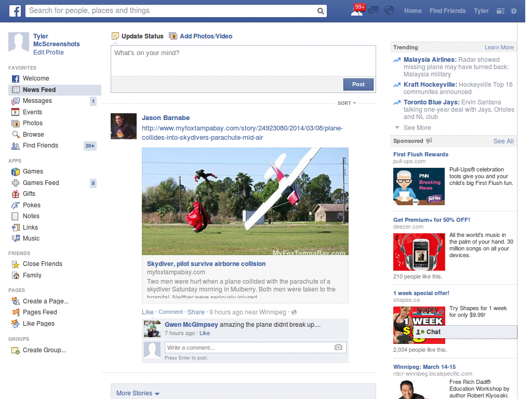Click the search magnifier icon
532x399 pixels.
pyautogui.click(x=320, y=11)
